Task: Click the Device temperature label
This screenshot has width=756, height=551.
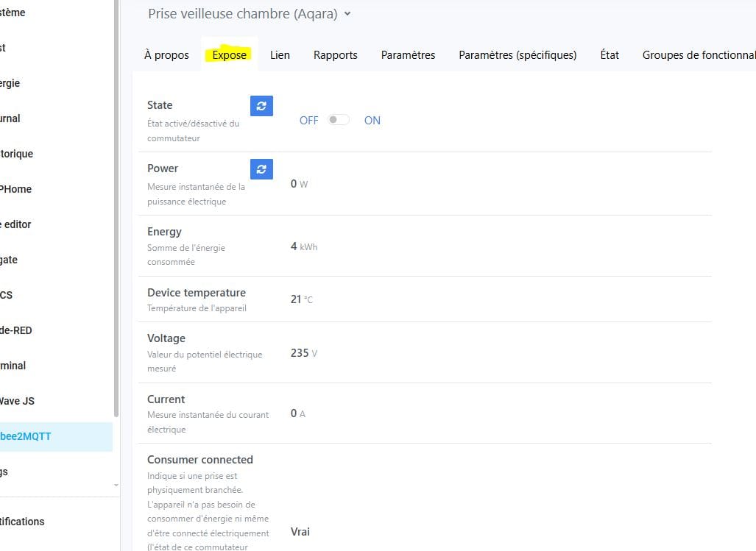Action: (197, 292)
